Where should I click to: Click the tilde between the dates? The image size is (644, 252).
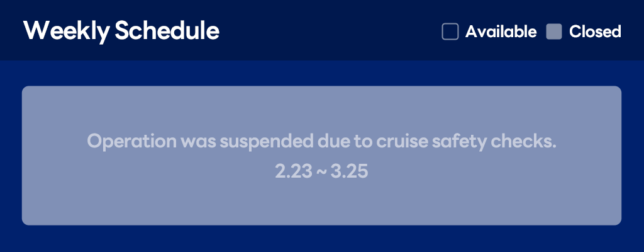[x=320, y=171]
